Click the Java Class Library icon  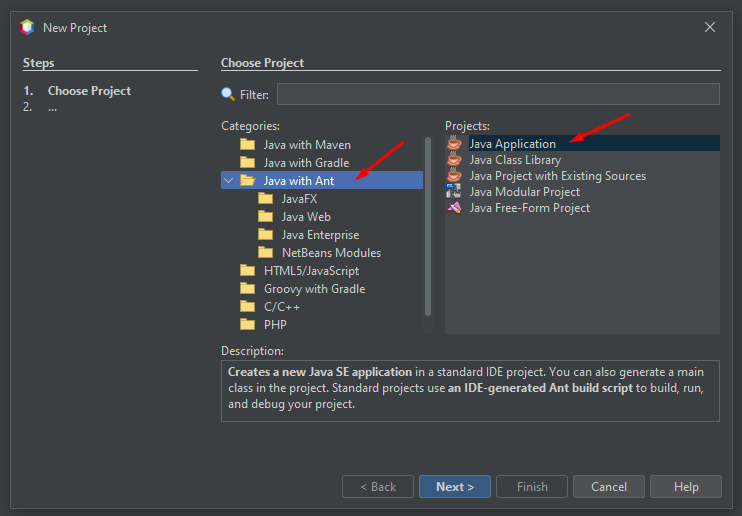[454, 160]
